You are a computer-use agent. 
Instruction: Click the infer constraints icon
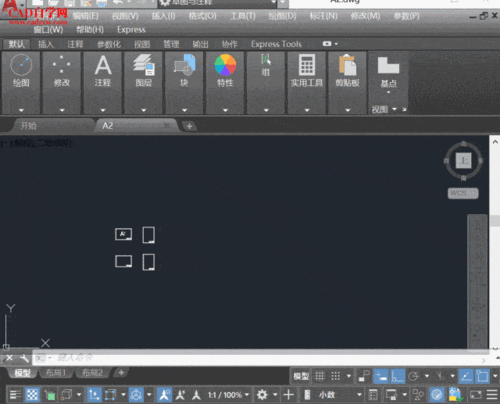click(364, 377)
